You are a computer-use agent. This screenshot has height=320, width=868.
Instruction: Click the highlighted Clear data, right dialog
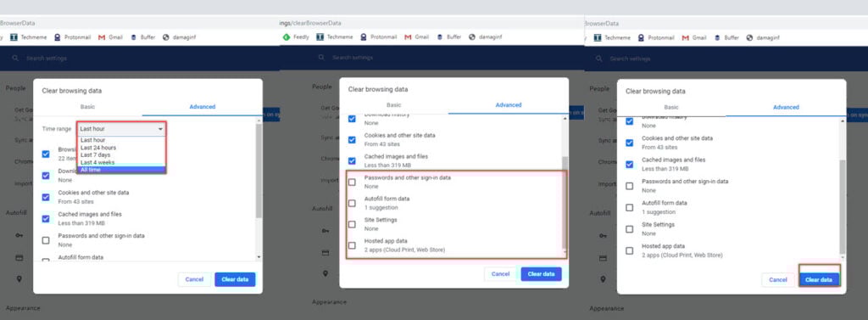pyautogui.click(x=819, y=279)
